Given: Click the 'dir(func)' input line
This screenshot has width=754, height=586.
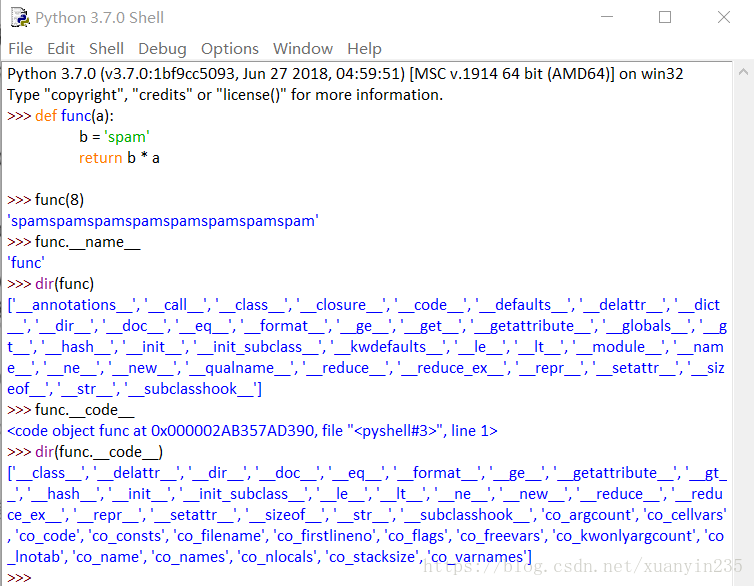Looking at the screenshot, I should pos(50,284).
